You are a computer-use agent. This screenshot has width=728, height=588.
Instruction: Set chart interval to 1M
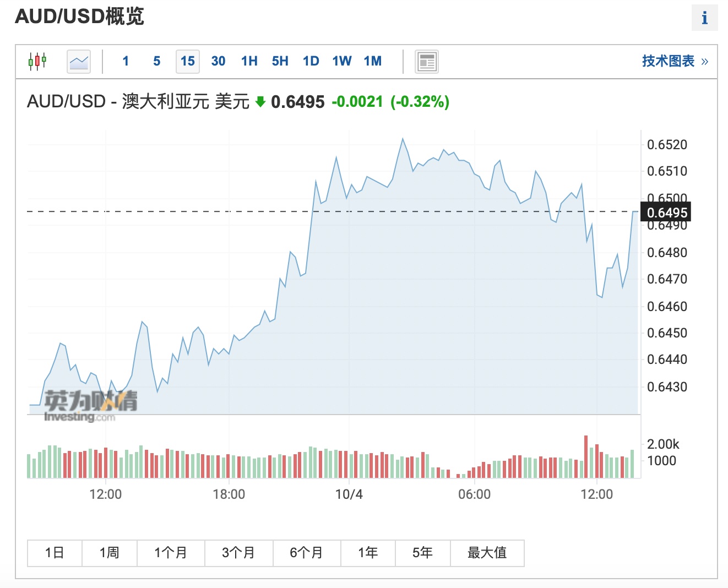[373, 61]
